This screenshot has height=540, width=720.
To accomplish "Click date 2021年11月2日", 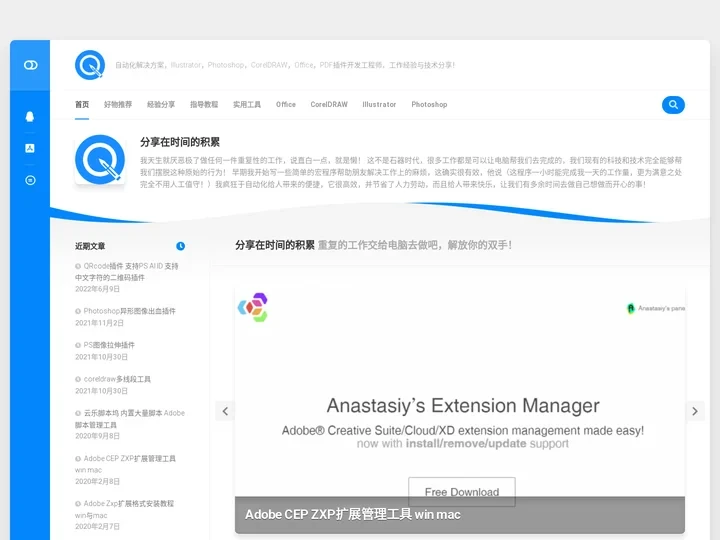I will (x=99, y=323).
